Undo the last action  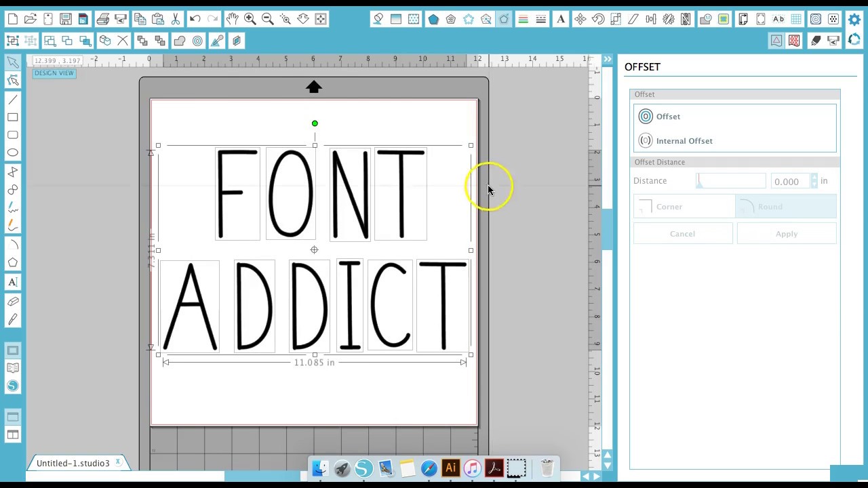point(195,19)
